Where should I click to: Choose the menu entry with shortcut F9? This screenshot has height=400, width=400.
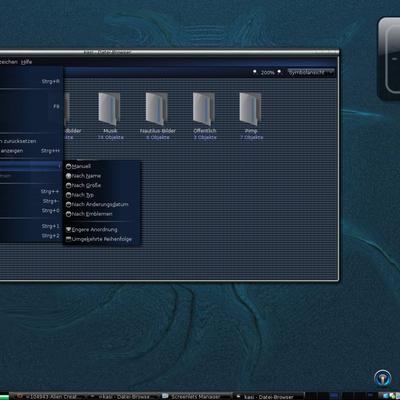[31, 106]
